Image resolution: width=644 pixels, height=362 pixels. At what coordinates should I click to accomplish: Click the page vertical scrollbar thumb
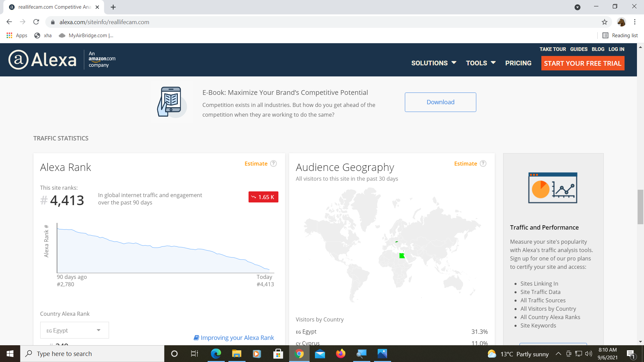tap(640, 207)
